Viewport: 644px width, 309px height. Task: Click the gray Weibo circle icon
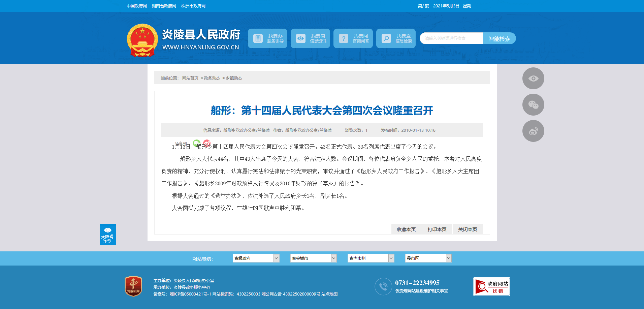click(533, 131)
